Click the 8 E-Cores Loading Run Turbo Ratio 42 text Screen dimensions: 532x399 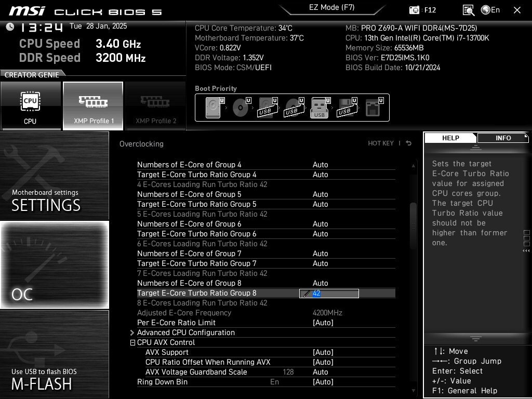(x=202, y=303)
